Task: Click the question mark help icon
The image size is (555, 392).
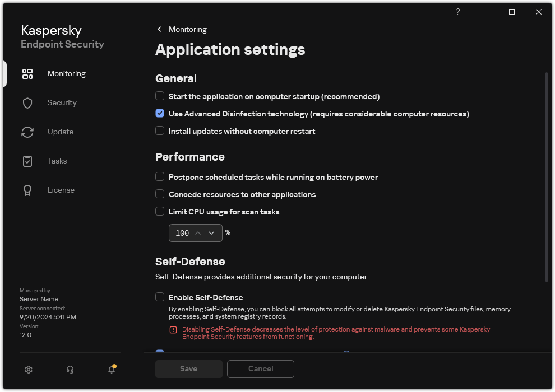Action: (x=458, y=12)
